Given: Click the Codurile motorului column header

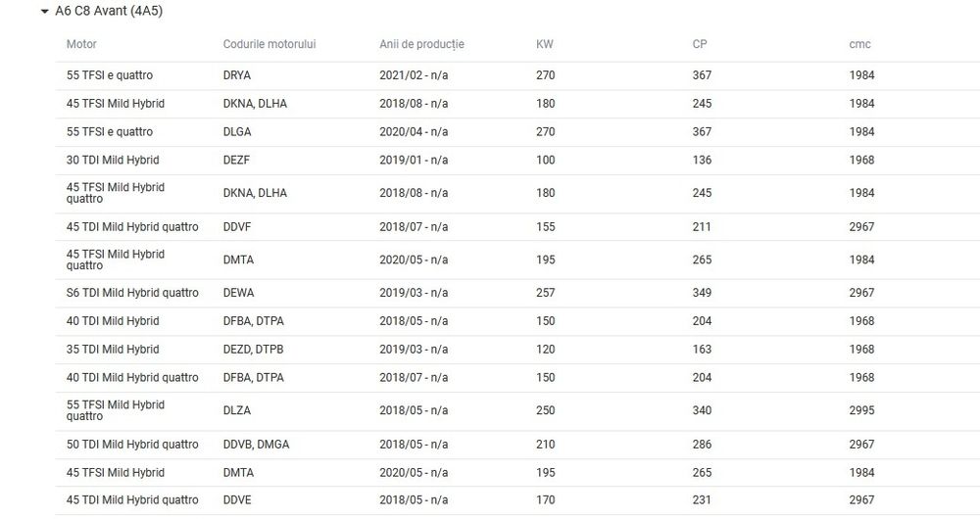Looking at the screenshot, I should click(269, 44).
